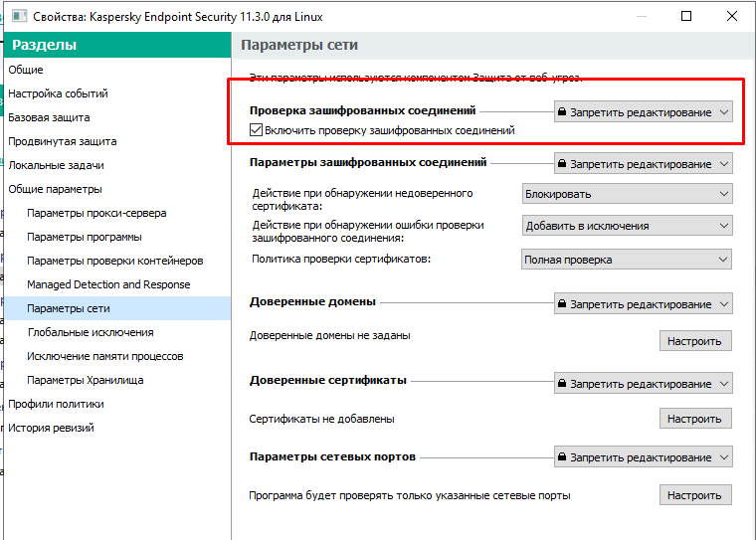The image size is (756, 540).
Task: Open lock dropdown for Доверенные домены
Action: (644, 304)
